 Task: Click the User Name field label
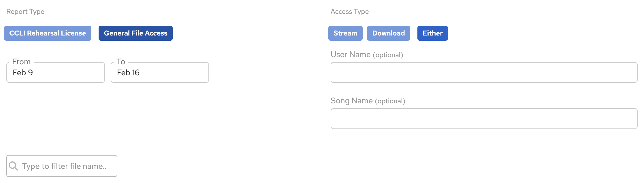(x=351, y=55)
